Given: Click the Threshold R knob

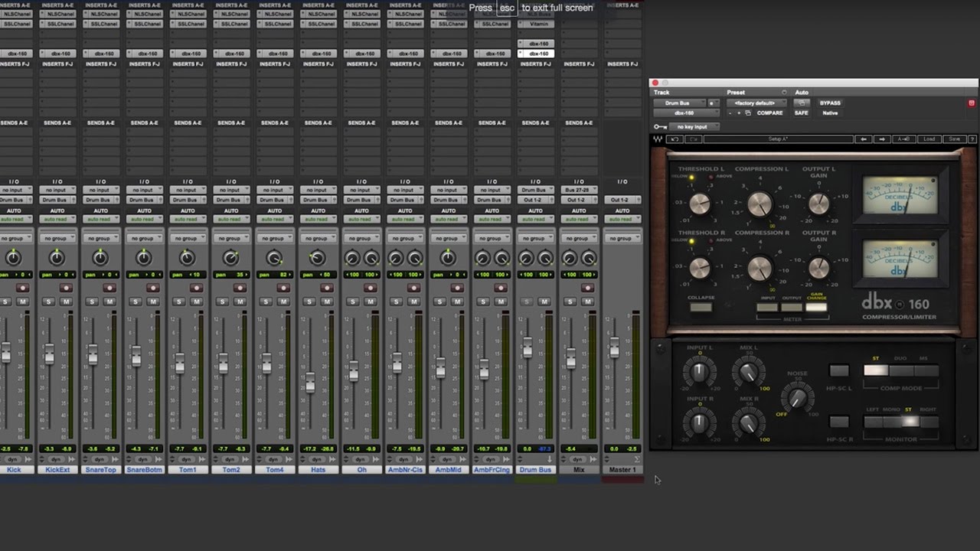Looking at the screenshot, I should [700, 268].
